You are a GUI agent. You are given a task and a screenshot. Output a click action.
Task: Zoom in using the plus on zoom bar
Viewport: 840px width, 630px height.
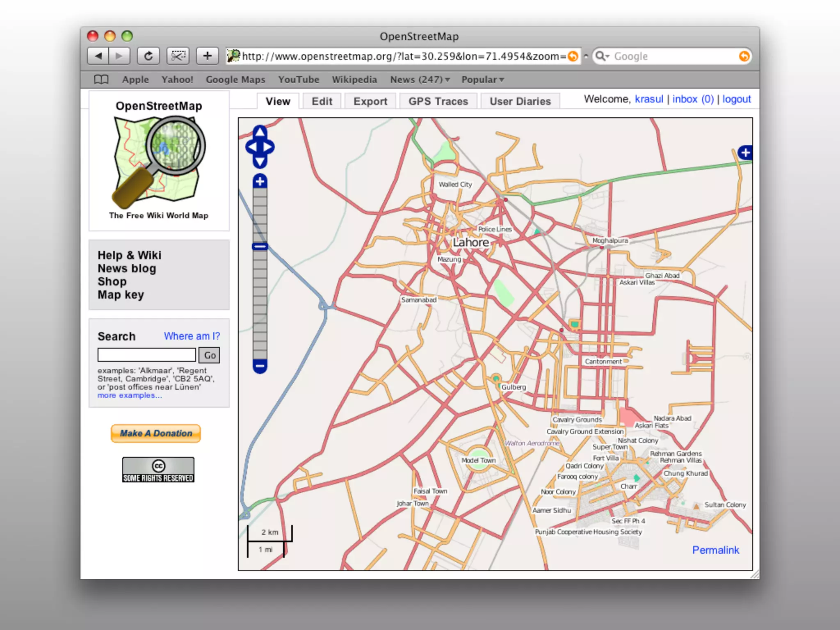point(260,181)
